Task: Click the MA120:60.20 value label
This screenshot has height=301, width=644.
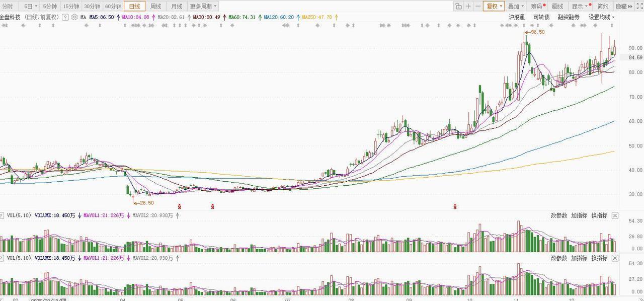Action: tap(279, 17)
